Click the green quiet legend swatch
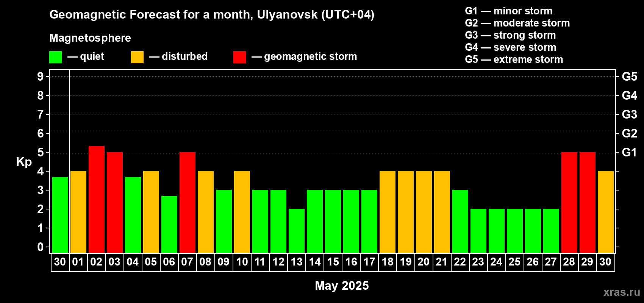 coord(55,57)
